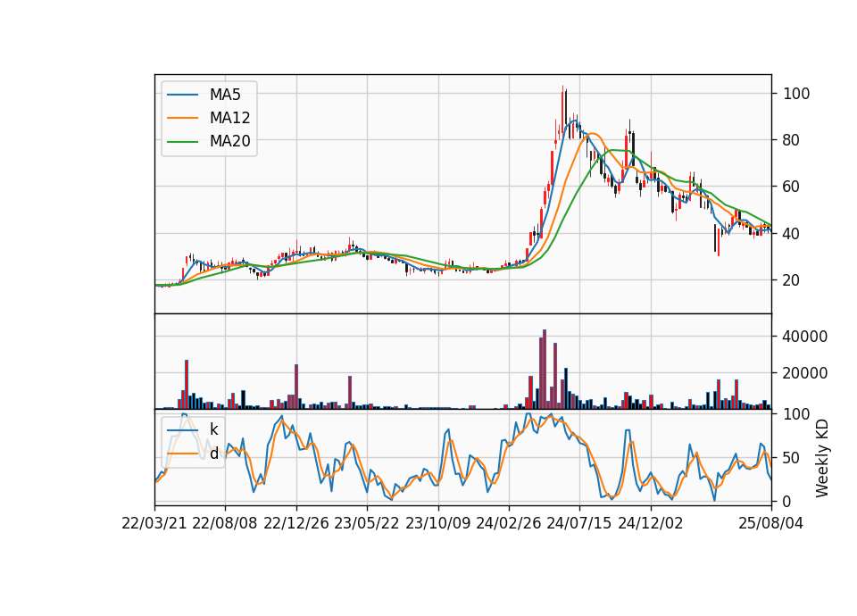Click the KD axis value 50

[x=792, y=458]
